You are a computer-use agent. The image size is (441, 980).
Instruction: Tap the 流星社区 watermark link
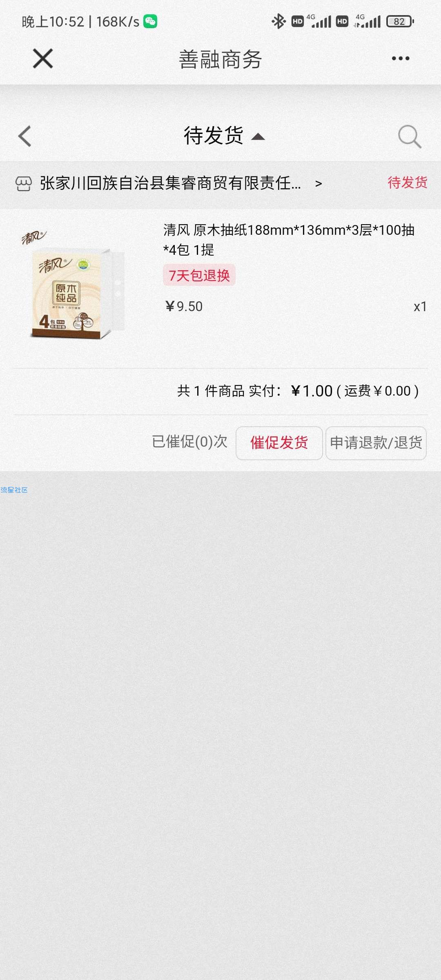(x=14, y=490)
